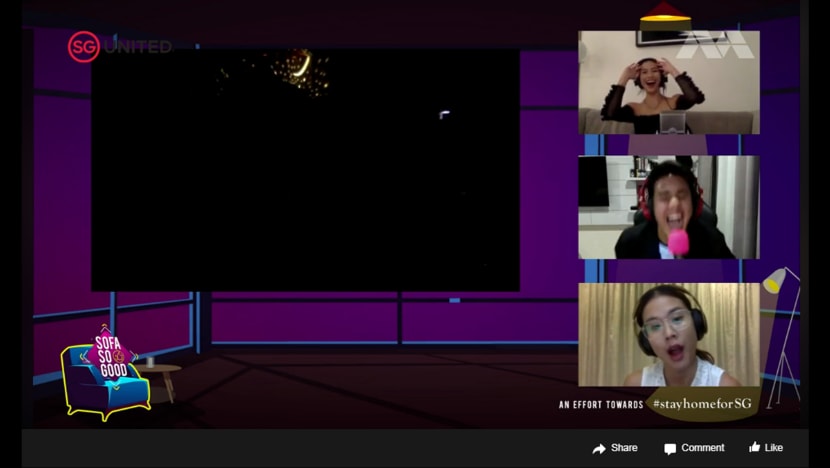Select the middle webcam feed with pink microphone
The width and height of the screenshot is (830, 468).
click(x=669, y=207)
